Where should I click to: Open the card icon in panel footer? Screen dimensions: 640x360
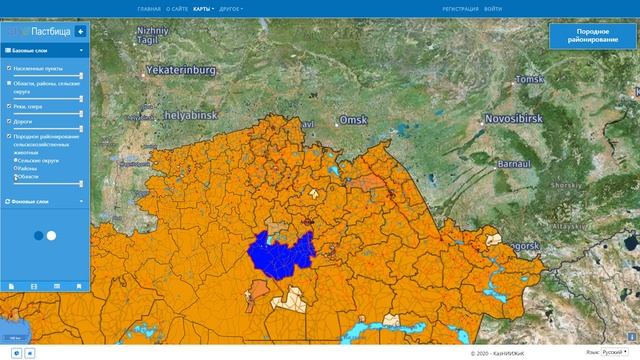(57, 287)
